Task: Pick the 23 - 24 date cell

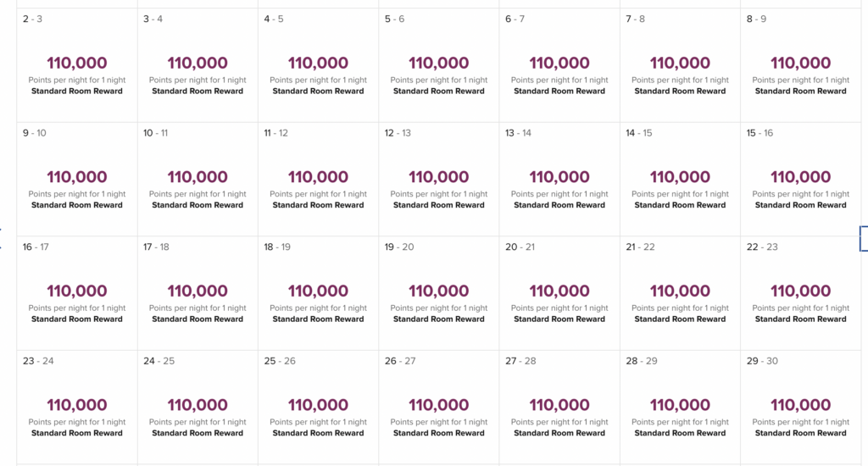Action: (x=77, y=408)
